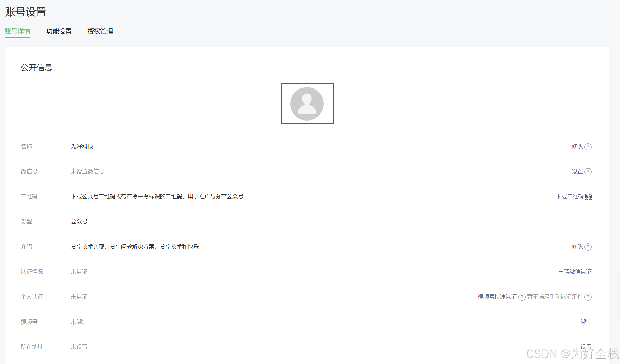This screenshot has height=364, width=620.
Task: Click 设置 link for WeChat ID
Action: pos(577,172)
